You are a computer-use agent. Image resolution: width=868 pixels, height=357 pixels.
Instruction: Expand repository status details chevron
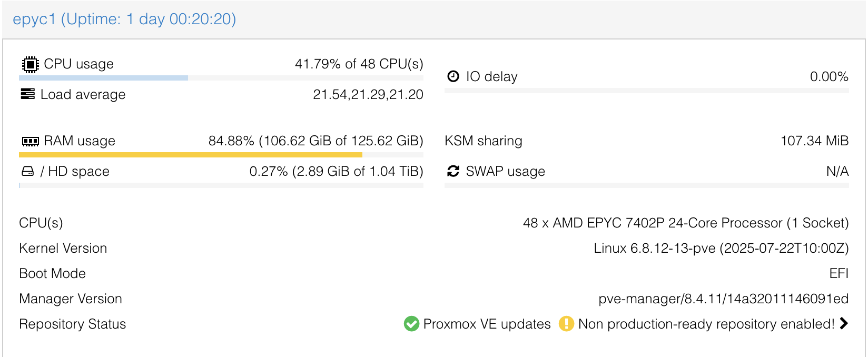[x=844, y=323]
